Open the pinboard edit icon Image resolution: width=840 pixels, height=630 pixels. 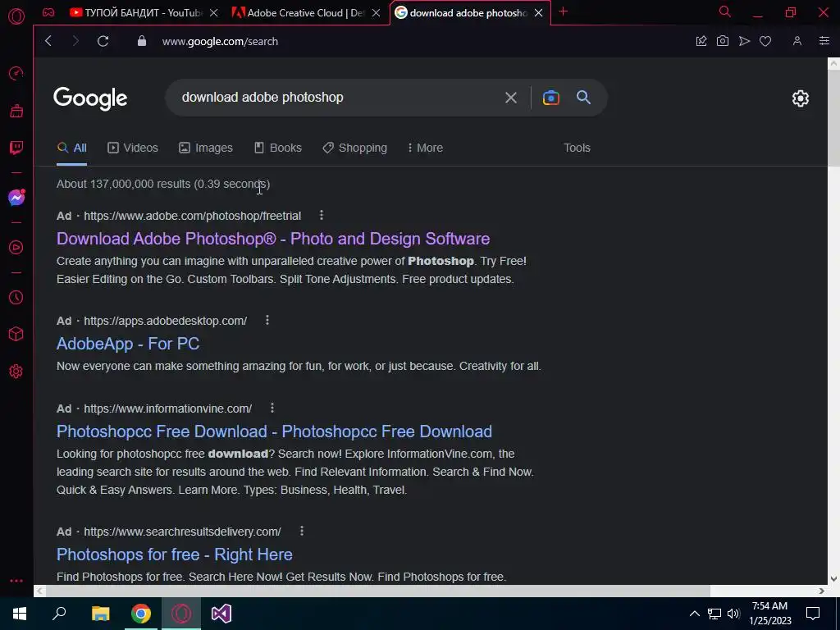point(701,41)
